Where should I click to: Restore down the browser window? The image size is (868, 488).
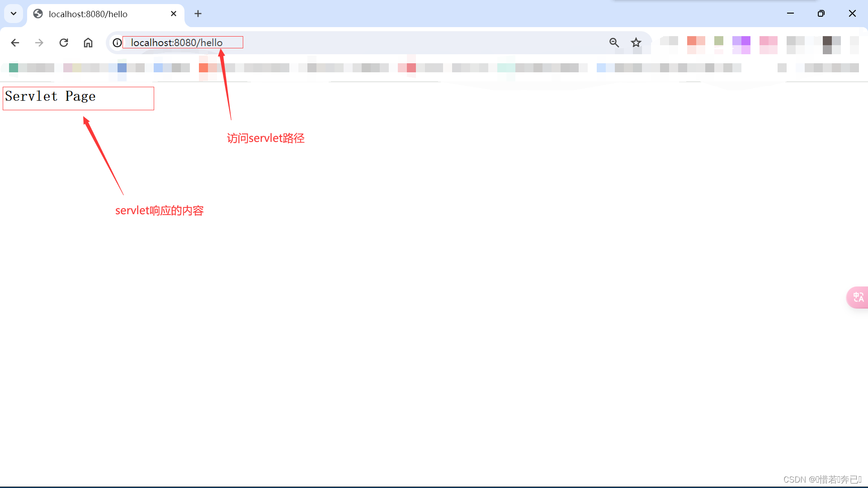(x=821, y=14)
